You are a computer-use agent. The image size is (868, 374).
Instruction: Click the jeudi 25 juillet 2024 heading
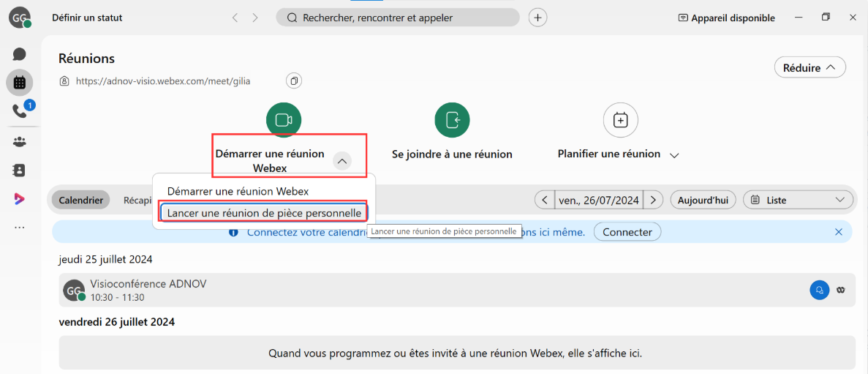tap(105, 259)
